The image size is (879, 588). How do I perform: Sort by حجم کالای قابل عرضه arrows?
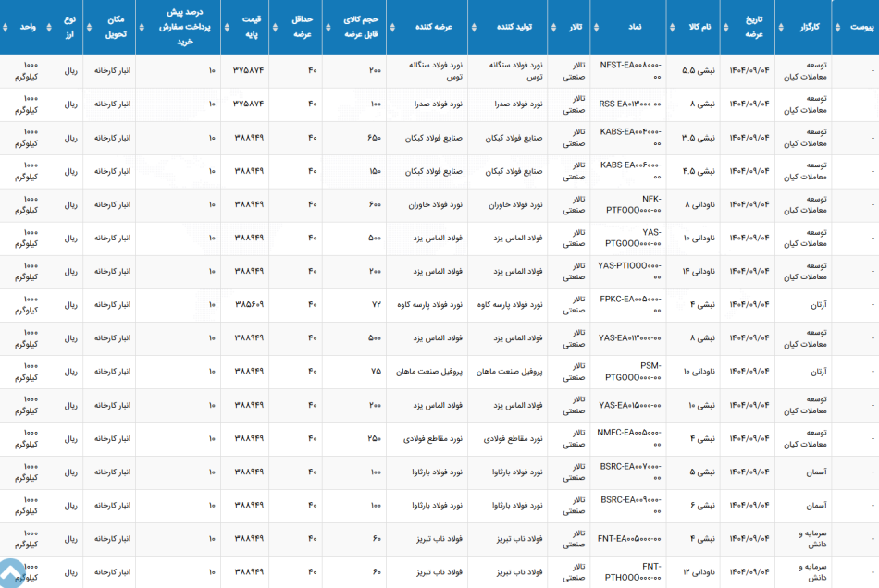point(328,27)
